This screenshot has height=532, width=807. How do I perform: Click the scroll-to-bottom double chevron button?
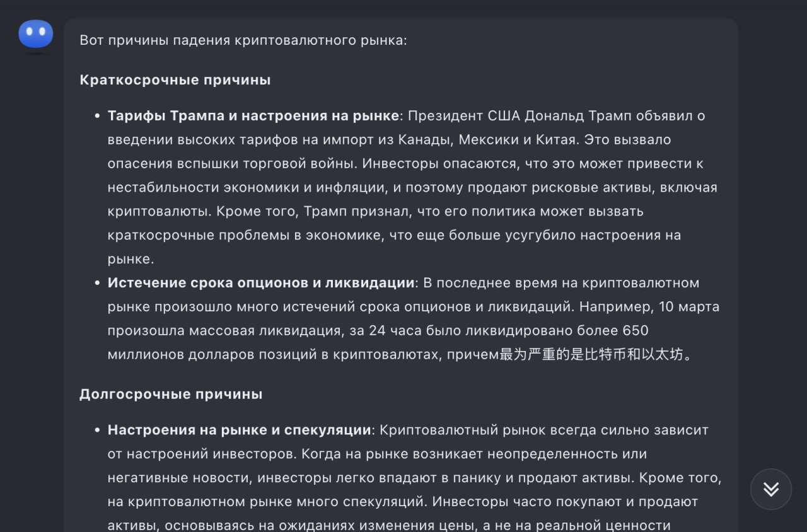(771, 489)
